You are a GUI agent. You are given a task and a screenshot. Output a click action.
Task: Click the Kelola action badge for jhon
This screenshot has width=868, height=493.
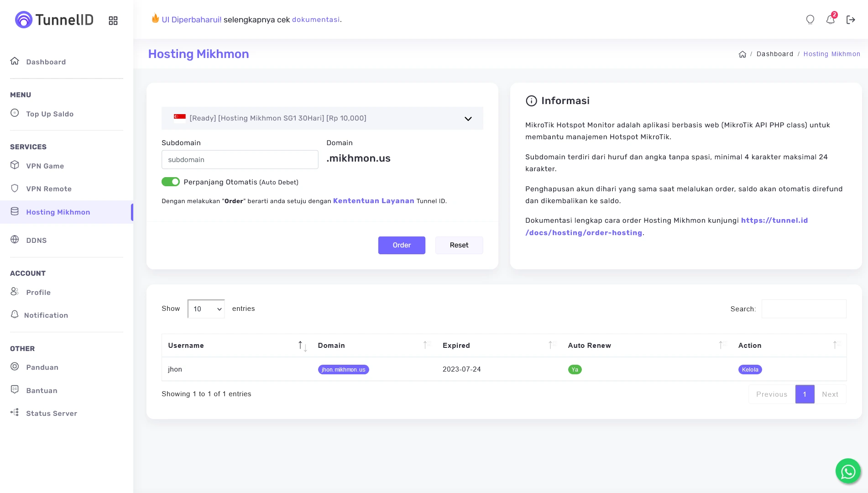(x=750, y=370)
